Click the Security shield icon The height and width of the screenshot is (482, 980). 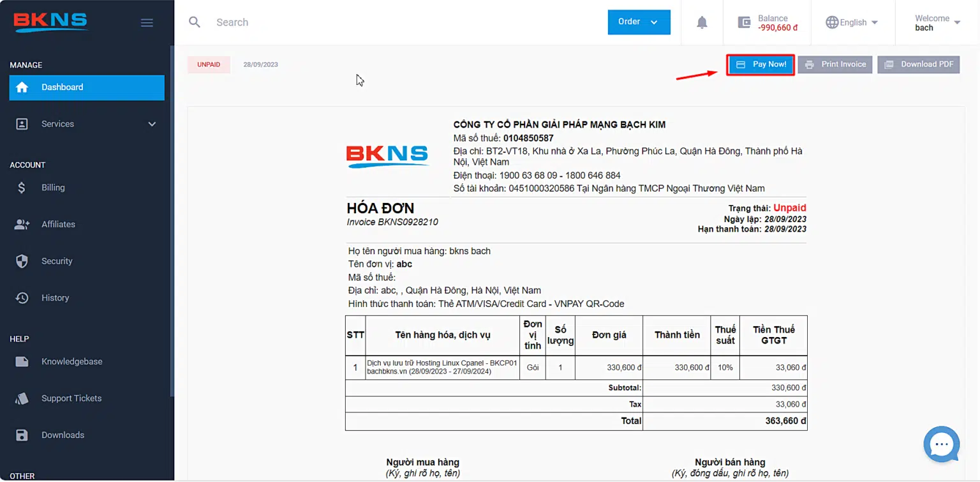[22, 261]
